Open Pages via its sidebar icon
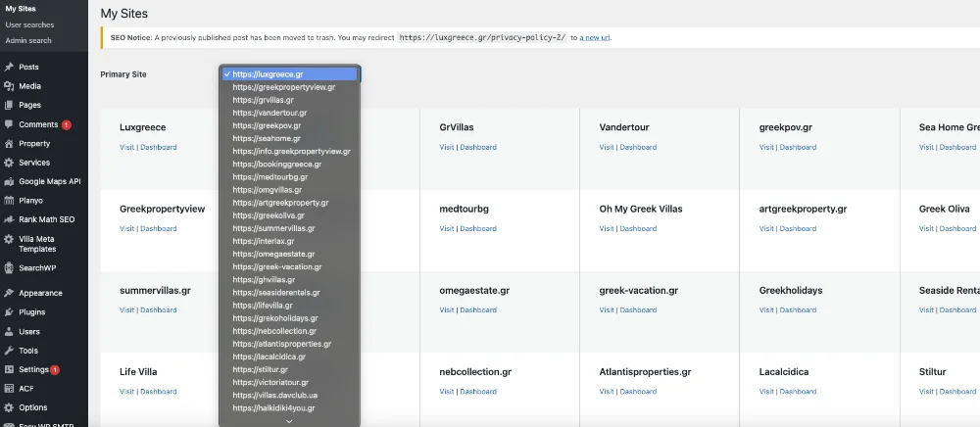Image resolution: width=980 pixels, height=427 pixels. [9, 105]
